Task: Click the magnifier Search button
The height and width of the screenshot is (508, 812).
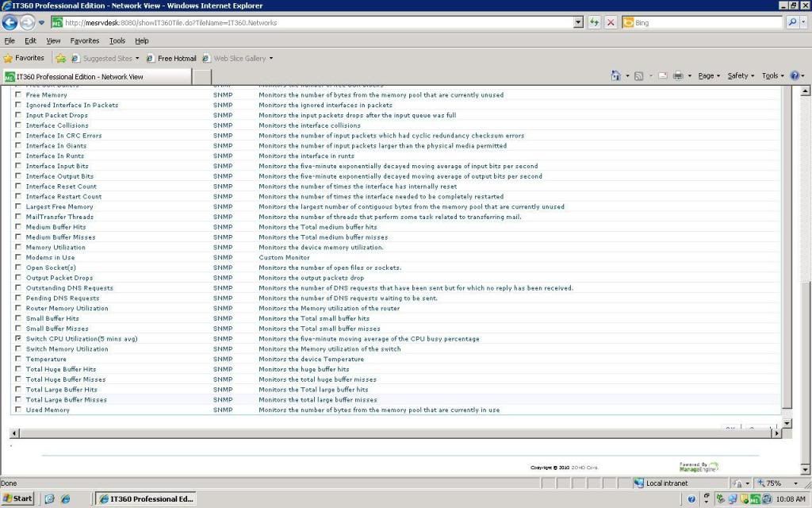Action: tap(792, 22)
